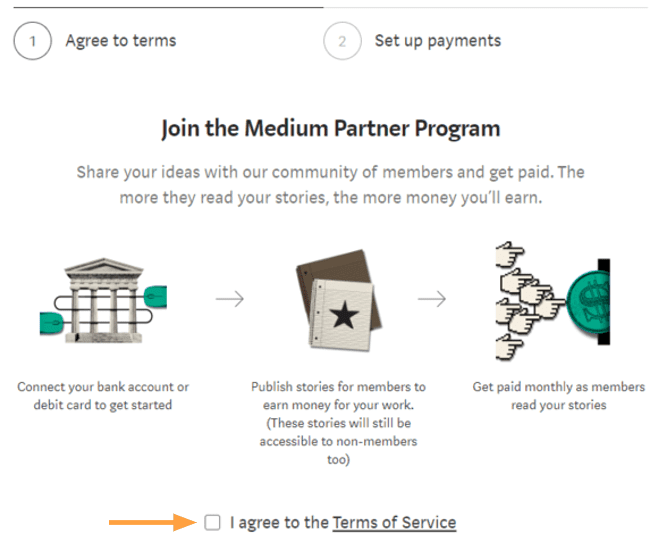The width and height of the screenshot is (656, 539).
Task: Click the orange arrow pointing to checkbox
Action: pos(152,522)
